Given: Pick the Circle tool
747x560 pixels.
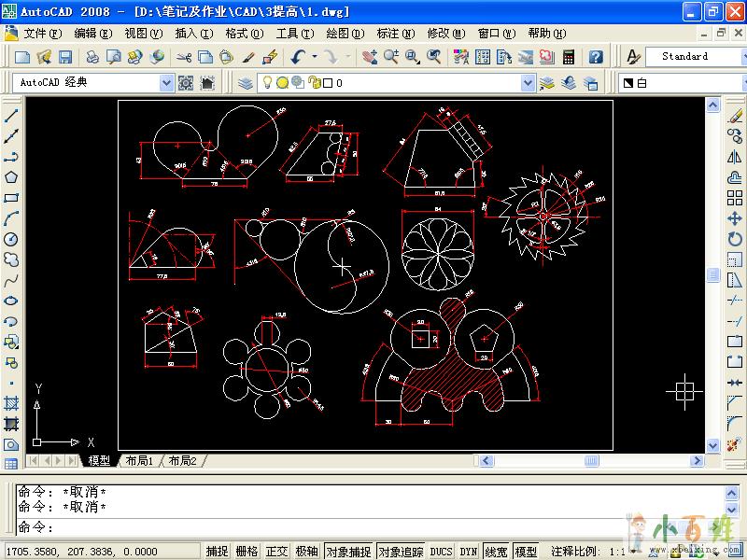Looking at the screenshot, I should [x=11, y=239].
